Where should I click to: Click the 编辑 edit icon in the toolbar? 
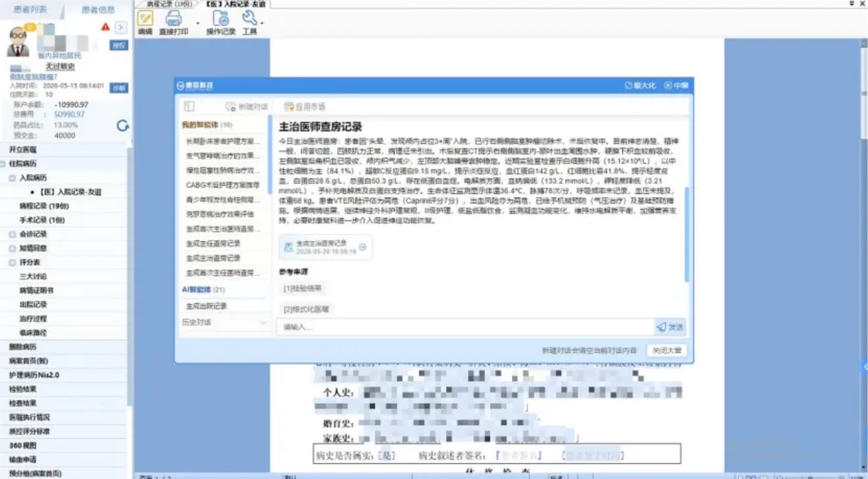(x=145, y=18)
